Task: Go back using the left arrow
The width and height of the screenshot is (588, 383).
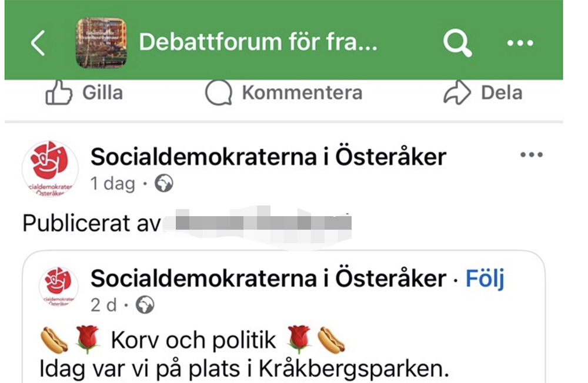Action: (38, 43)
